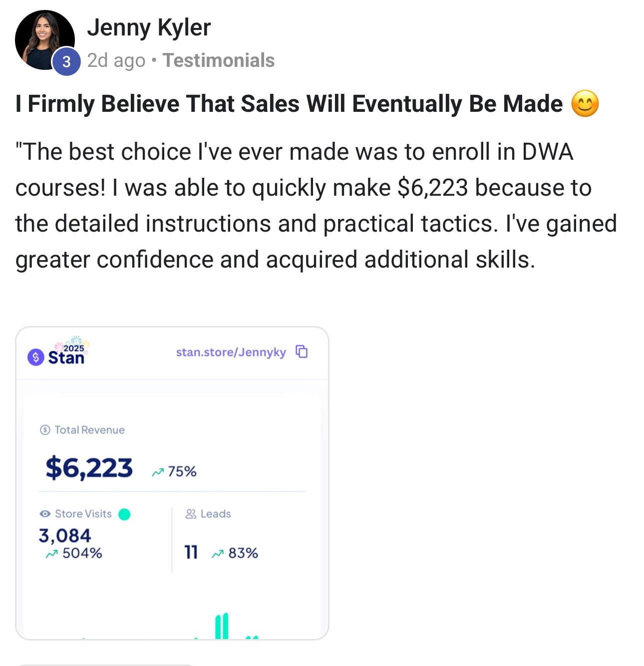Open the post title about sales
Screen dimensions: 644x666
tap(289, 104)
